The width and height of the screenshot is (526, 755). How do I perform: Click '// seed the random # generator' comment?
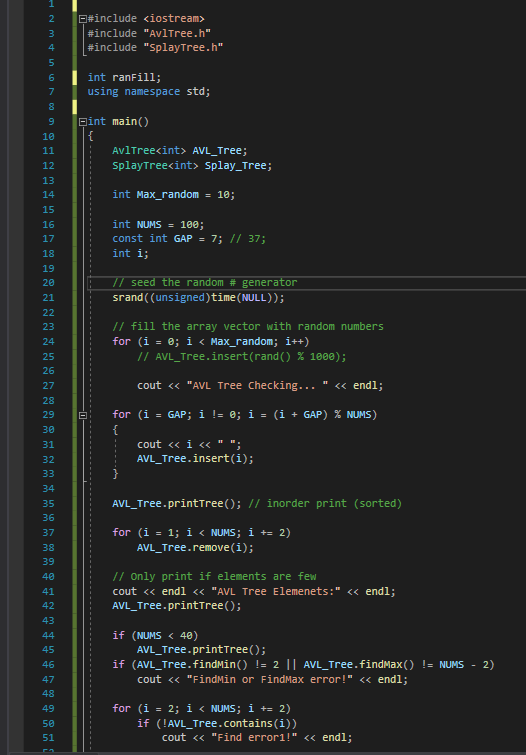coord(205,283)
